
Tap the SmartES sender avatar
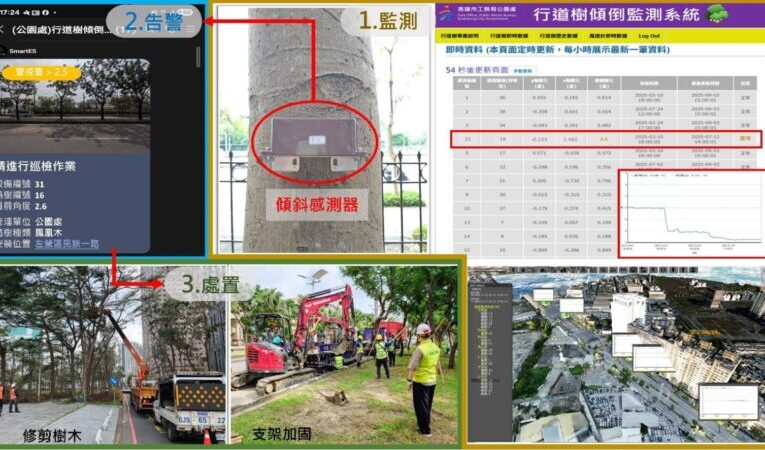(2, 51)
